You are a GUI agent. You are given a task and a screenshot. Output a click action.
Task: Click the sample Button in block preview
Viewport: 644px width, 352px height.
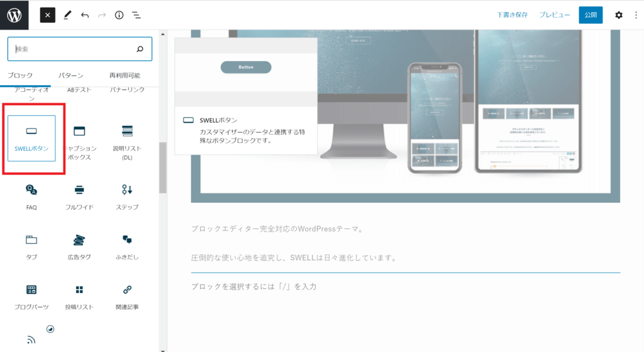246,67
